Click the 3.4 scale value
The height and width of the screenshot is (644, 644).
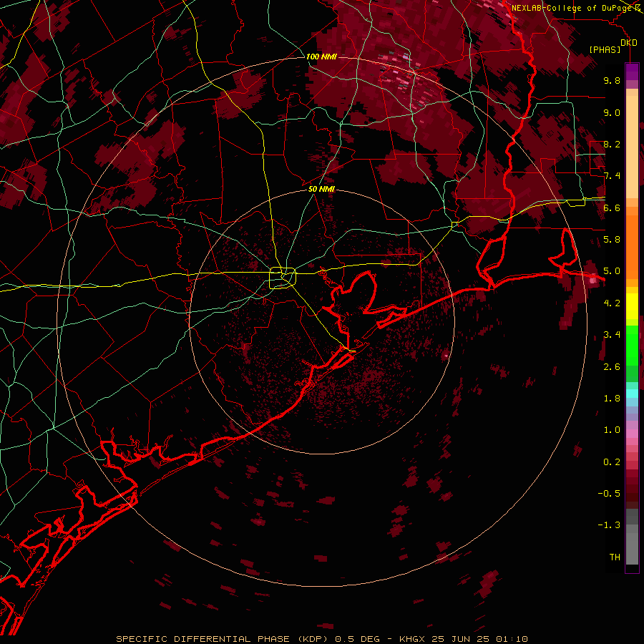(612, 335)
